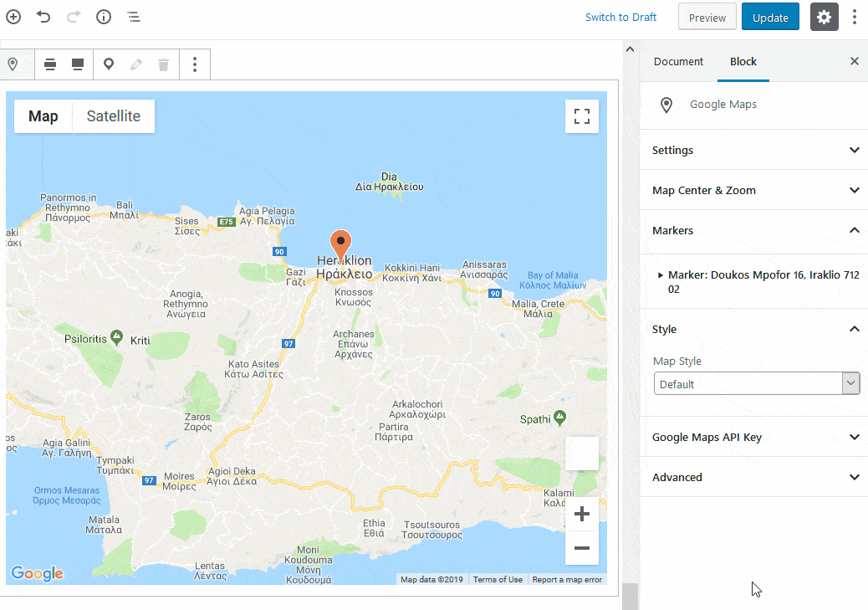868x610 pixels.
Task: Click the Tsoutsouros label on the map
Action: (x=431, y=530)
